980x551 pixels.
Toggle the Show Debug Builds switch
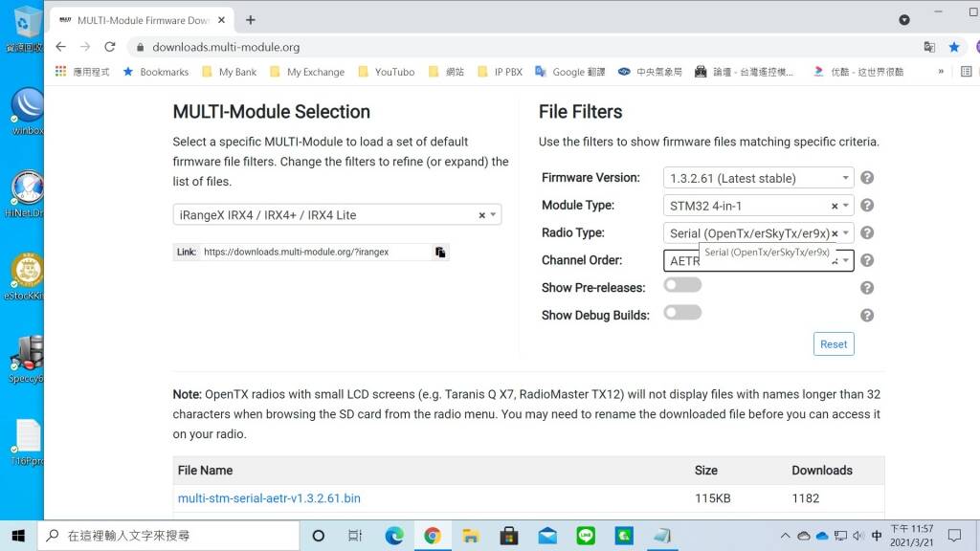(682, 313)
